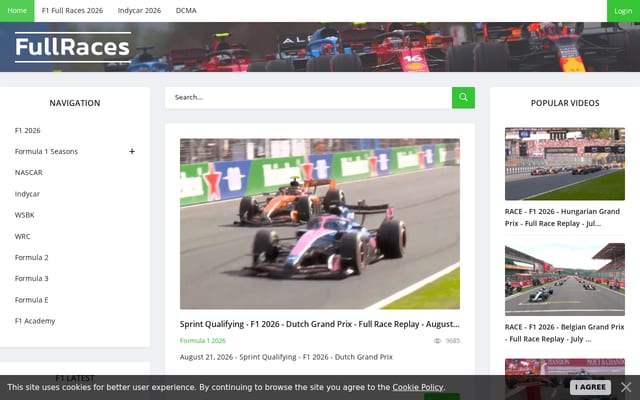Image resolution: width=640 pixels, height=400 pixels.
Task: Open Formula E category
Action: pos(31,300)
